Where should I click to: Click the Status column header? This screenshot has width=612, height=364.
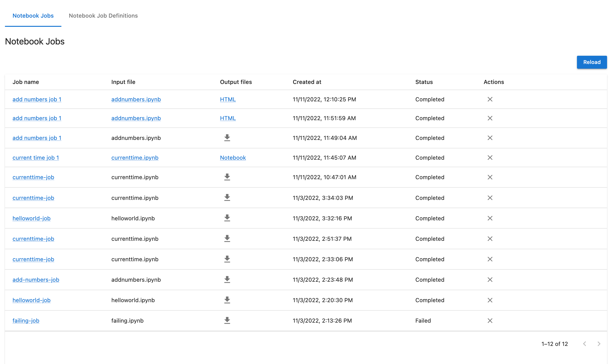click(424, 82)
